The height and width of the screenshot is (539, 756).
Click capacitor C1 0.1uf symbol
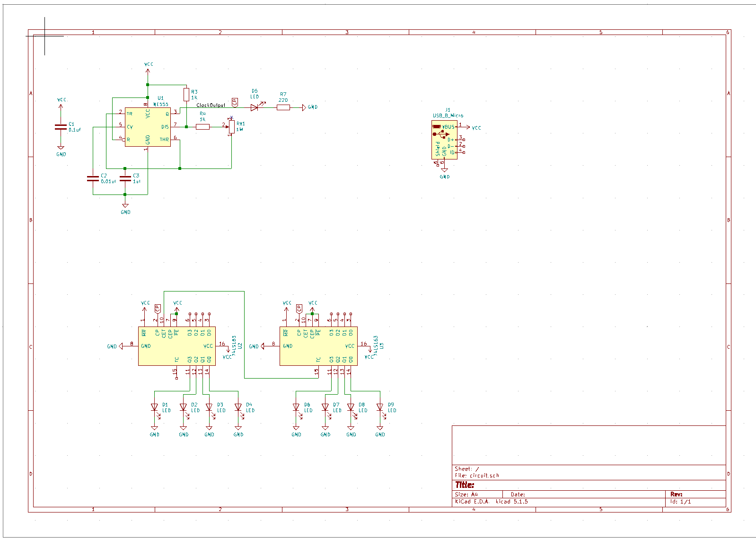[61, 127]
